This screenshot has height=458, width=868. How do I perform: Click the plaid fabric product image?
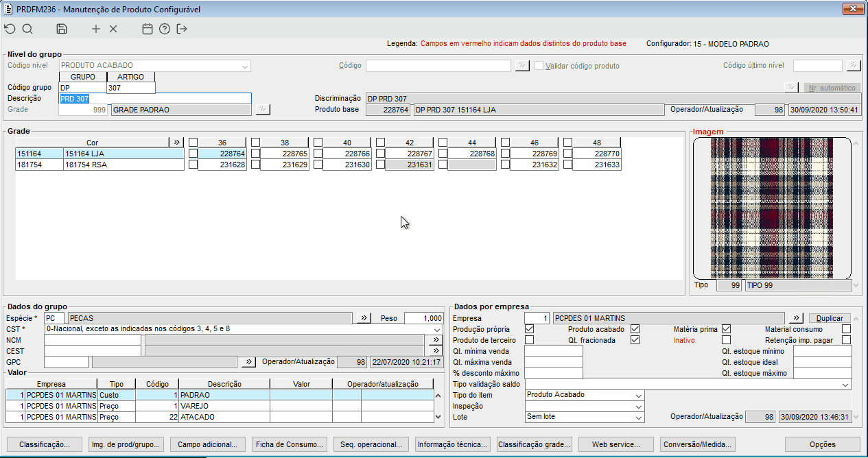click(772, 207)
